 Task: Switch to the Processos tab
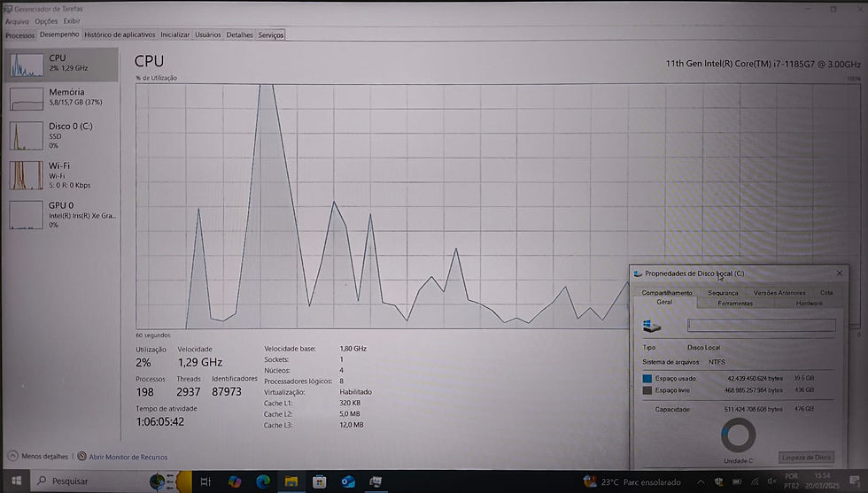19,35
